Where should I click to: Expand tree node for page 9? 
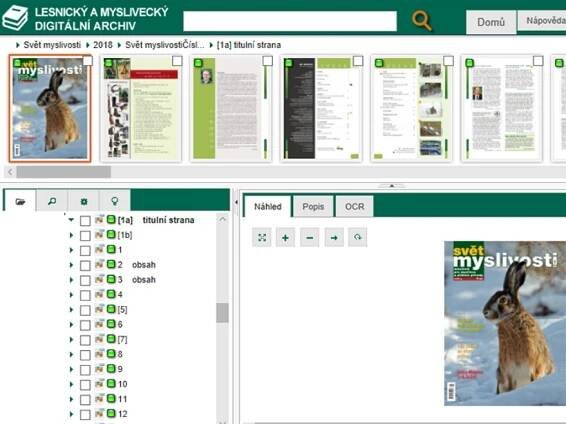71,369
